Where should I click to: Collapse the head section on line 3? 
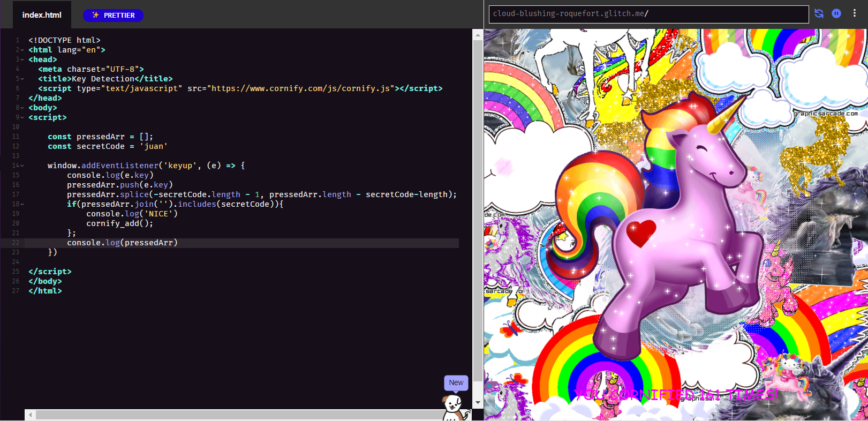[22, 59]
